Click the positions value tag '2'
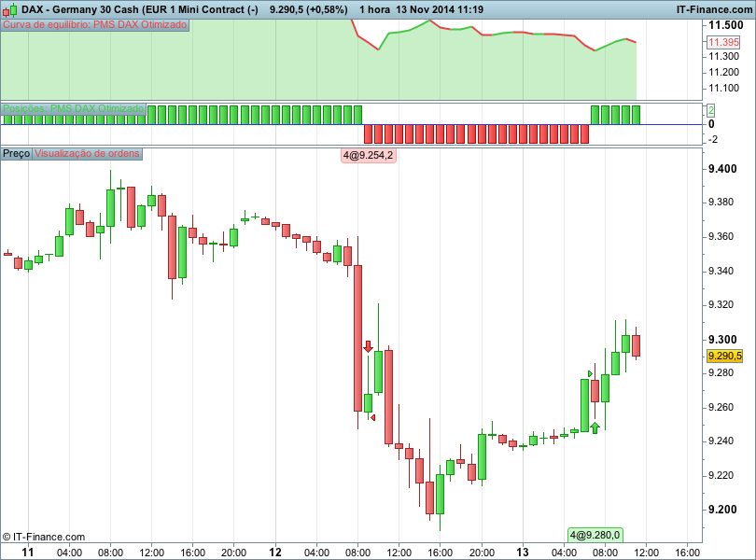Image resolution: width=756 pixels, height=560 pixels. pos(710,110)
